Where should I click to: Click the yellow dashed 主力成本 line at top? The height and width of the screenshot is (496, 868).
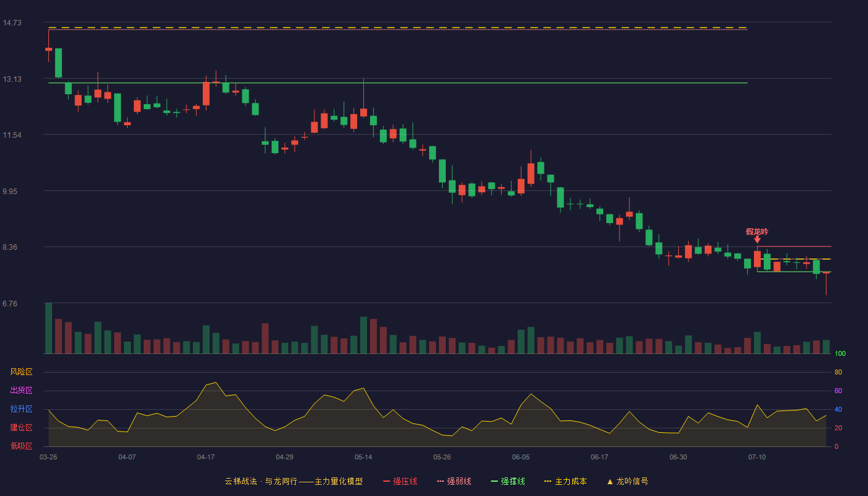coord(398,27)
